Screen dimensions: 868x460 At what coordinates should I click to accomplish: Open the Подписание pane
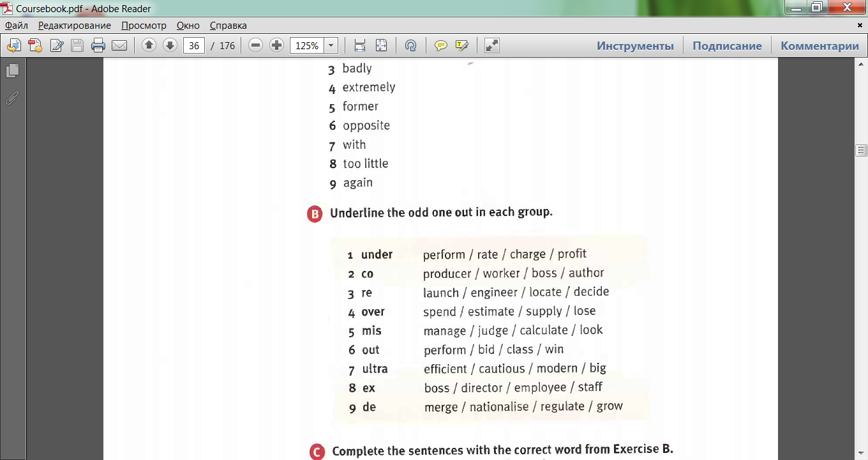pyautogui.click(x=727, y=46)
